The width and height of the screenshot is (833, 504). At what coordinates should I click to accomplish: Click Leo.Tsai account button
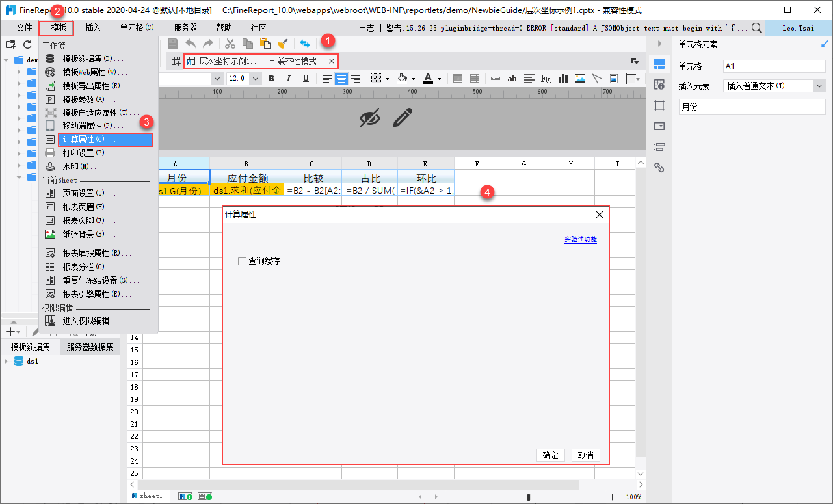798,28
